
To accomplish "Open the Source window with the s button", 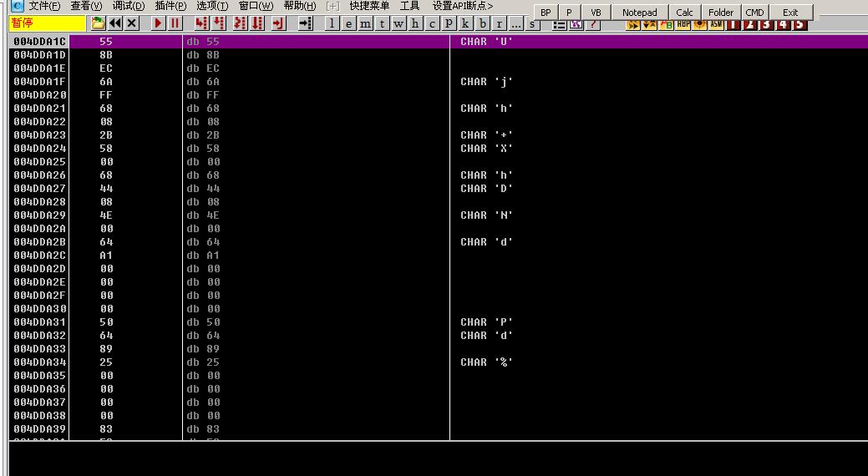I will coord(532,25).
